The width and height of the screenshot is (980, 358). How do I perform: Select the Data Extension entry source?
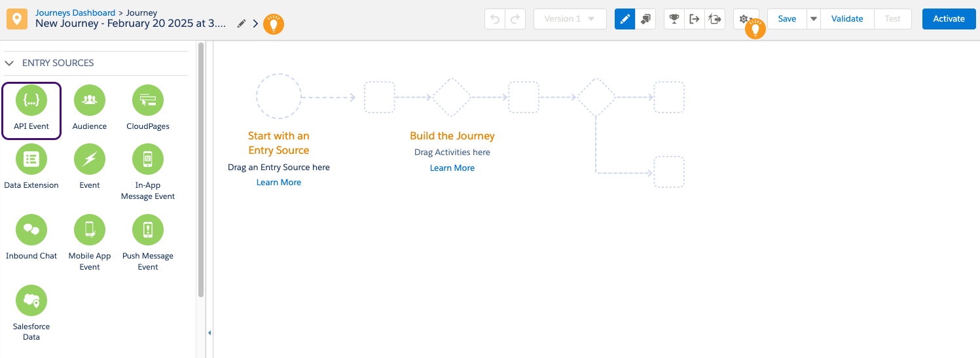coord(31,159)
